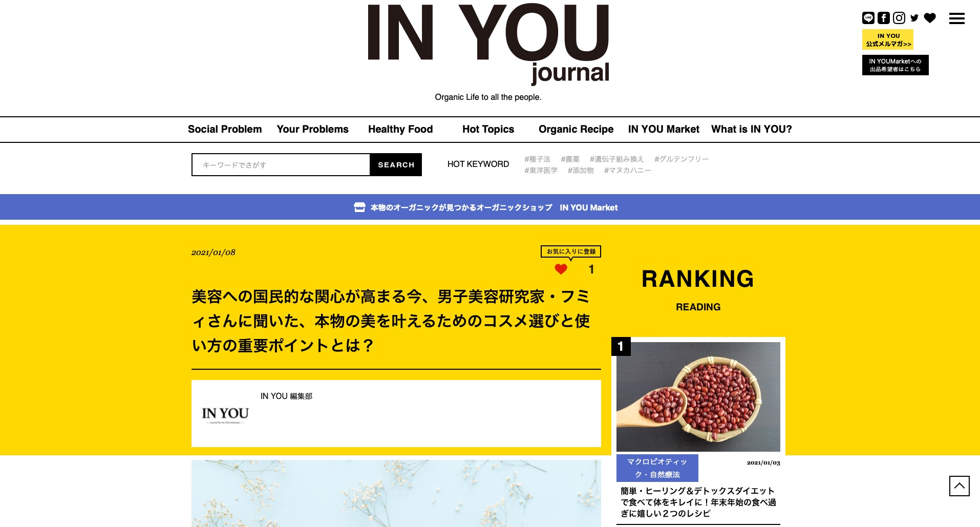Click the SEARCH button
This screenshot has height=527, width=980.
tap(396, 164)
